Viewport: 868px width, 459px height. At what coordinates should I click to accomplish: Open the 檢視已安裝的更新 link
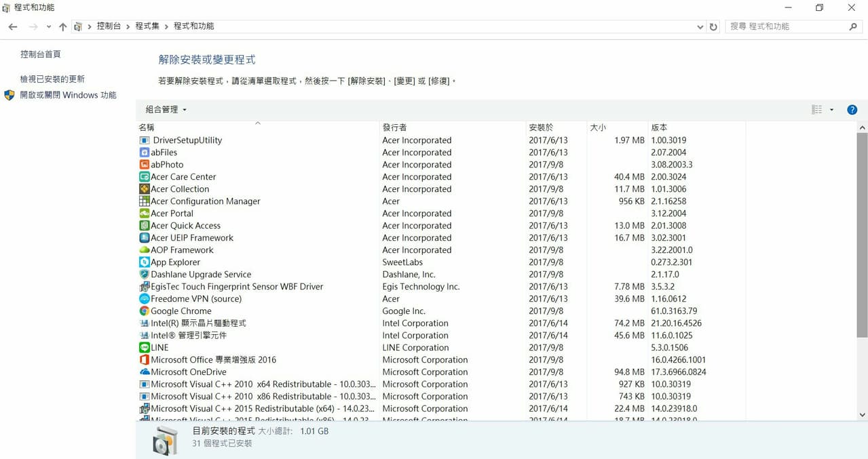pos(52,79)
